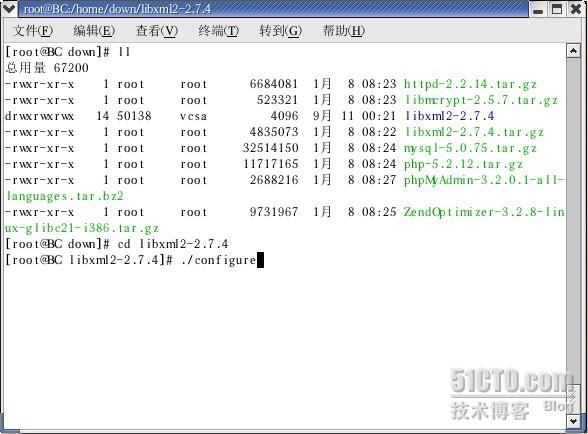Open window menu arrow in title bar
Viewport: 588px width, 434px height.
point(8,8)
